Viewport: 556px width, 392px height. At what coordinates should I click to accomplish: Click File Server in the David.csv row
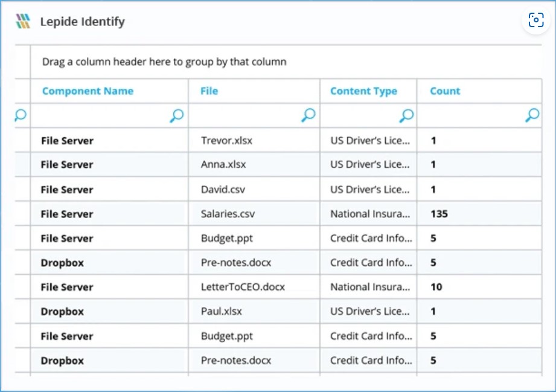tap(67, 190)
